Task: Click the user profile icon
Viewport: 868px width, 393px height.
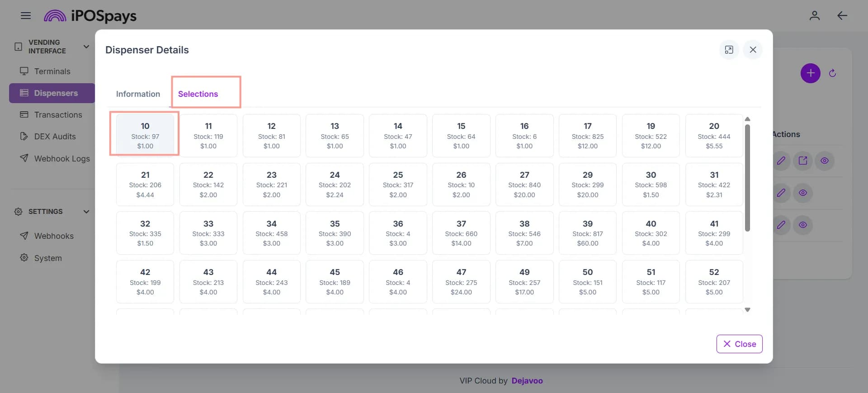Action: click(815, 16)
